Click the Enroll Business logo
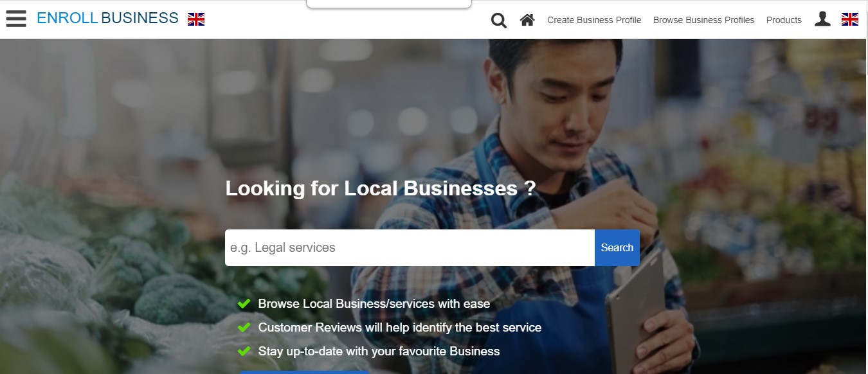 [107, 19]
